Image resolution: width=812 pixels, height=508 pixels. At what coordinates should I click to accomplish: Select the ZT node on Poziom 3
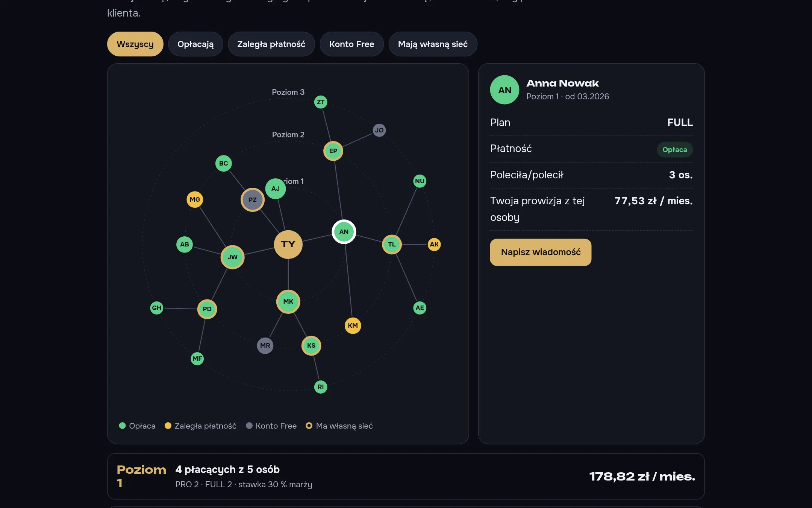(x=320, y=102)
